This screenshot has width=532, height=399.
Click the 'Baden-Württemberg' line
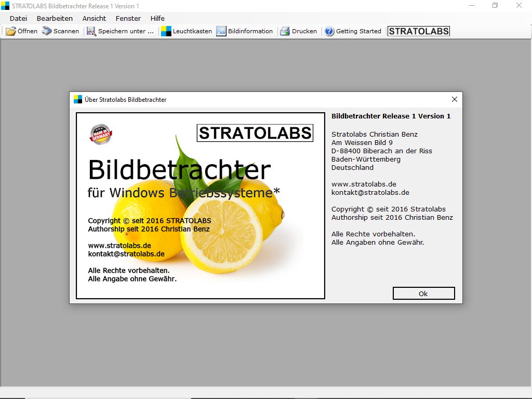pos(366,159)
